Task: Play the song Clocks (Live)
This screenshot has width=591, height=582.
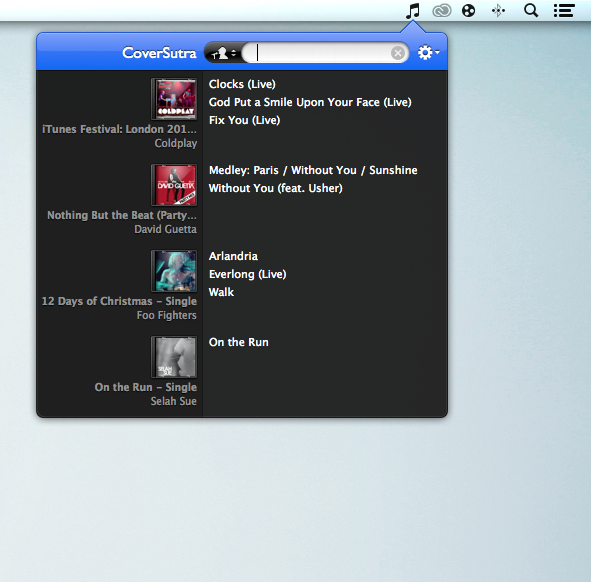Action: point(242,84)
